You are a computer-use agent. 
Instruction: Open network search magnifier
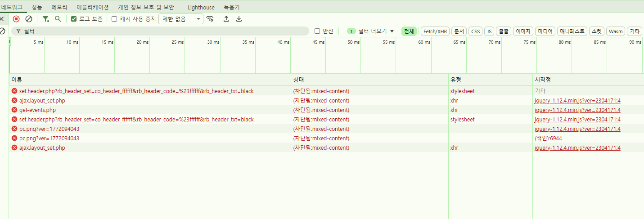click(x=58, y=19)
